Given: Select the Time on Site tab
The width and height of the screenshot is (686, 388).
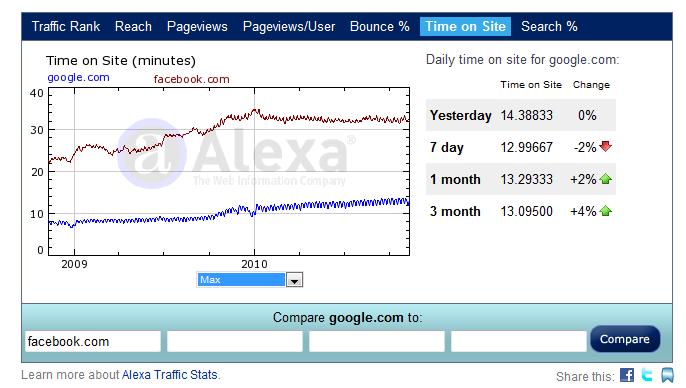Looking at the screenshot, I should coord(466,26).
